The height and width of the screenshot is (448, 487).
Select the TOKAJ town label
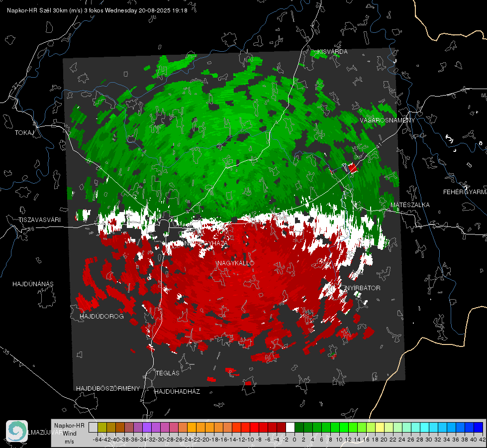tap(24, 133)
